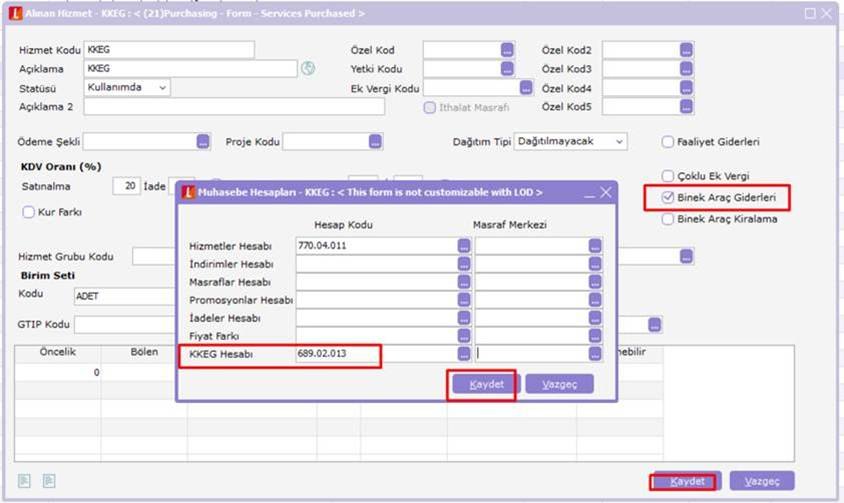844x503 pixels.
Task: Tick Faaliyet Giderleri checkbox
Action: point(667,142)
